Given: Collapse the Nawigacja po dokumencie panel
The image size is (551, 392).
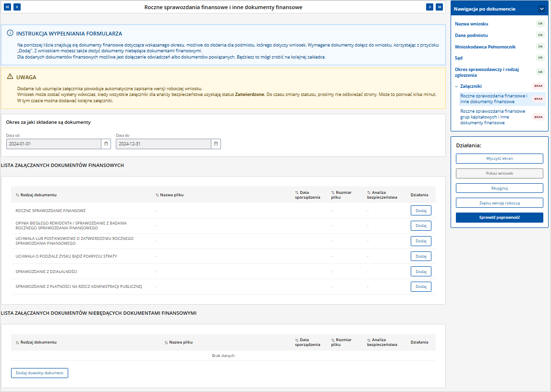Looking at the screenshot, I should [541, 9].
